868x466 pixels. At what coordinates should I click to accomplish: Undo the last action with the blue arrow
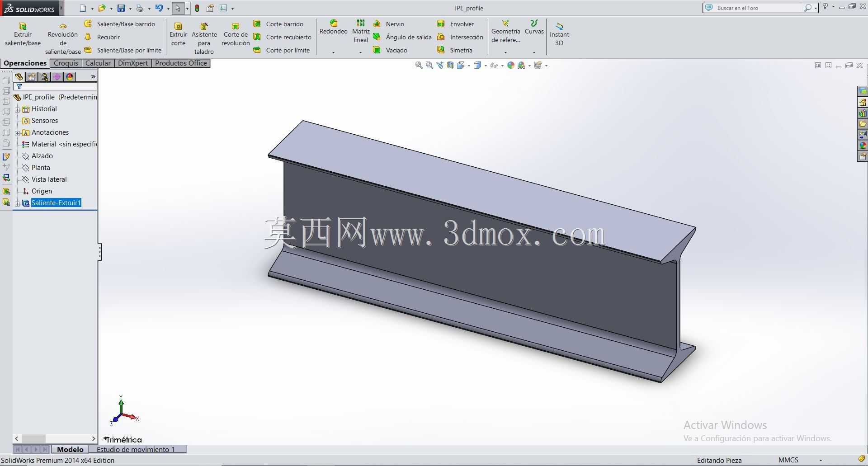(159, 8)
